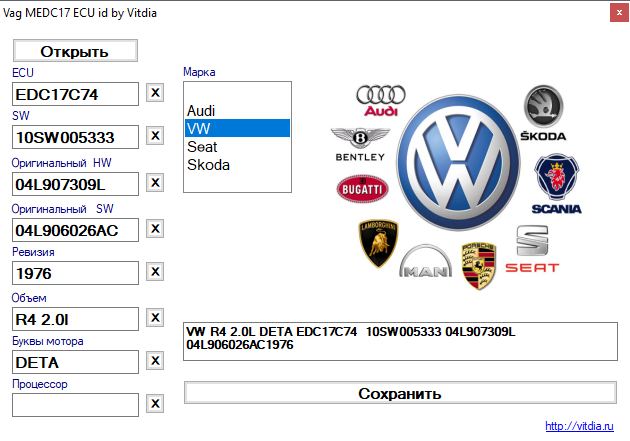The height and width of the screenshot is (441, 630).
Task: Click the SEAT logo
Action: [x=532, y=249]
